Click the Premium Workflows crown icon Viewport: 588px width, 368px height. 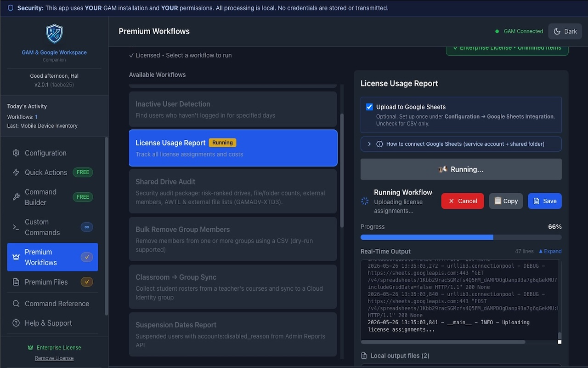(x=16, y=257)
